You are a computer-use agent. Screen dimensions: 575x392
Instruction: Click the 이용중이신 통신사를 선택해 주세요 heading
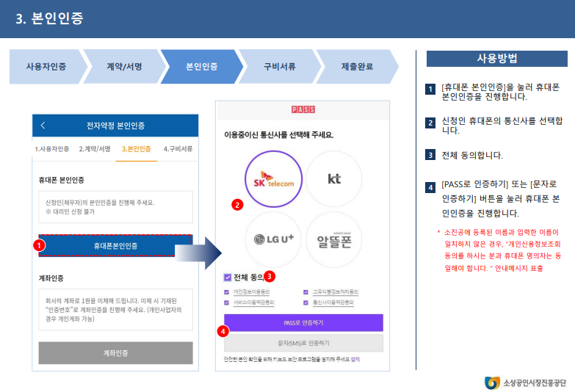(x=279, y=135)
